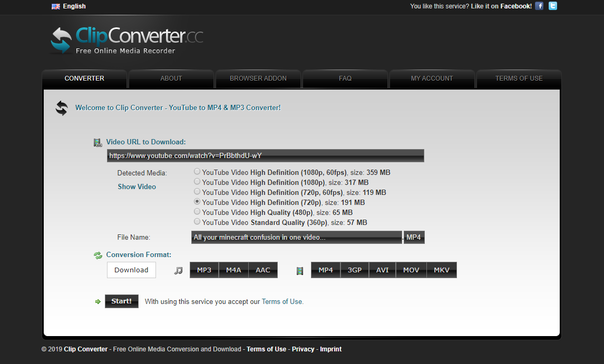Click the Start! button
The height and width of the screenshot is (364, 604).
click(x=121, y=301)
